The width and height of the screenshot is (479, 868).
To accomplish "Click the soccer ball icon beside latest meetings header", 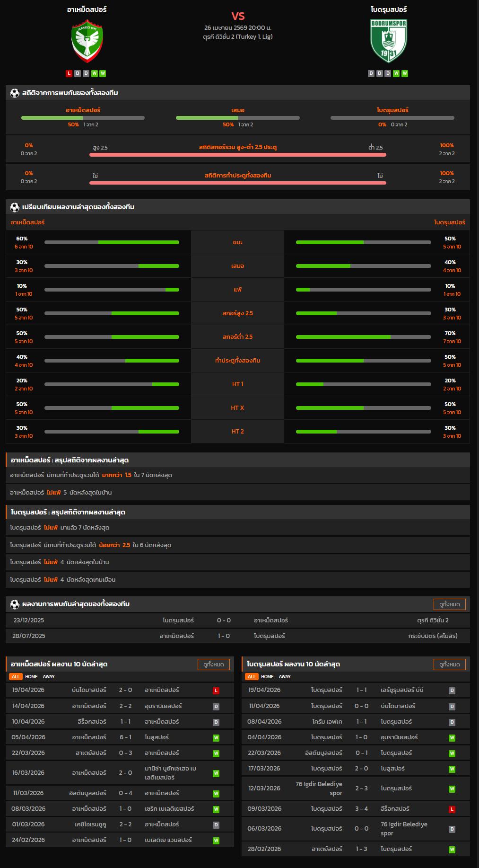I will 15,604.
